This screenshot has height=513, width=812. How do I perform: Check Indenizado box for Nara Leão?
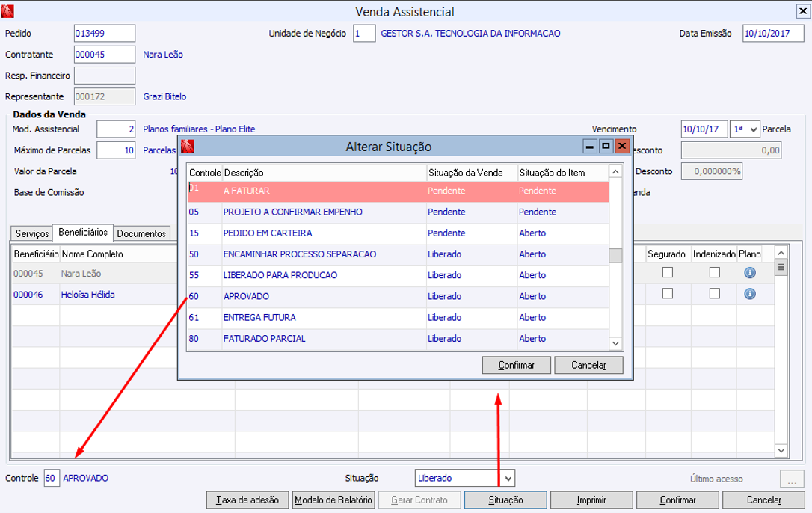click(715, 272)
